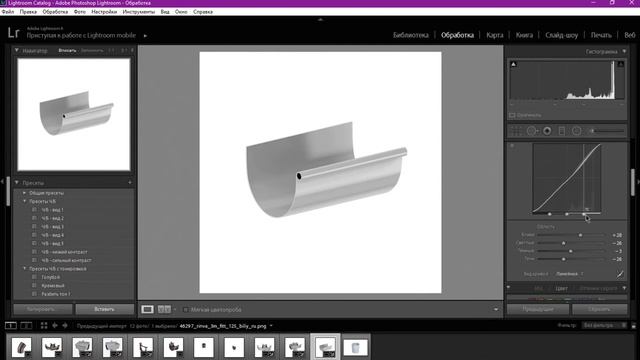The height and width of the screenshot is (360, 640).
Task: Collapse the right panel with edge arrow
Action: [x=638, y=182]
